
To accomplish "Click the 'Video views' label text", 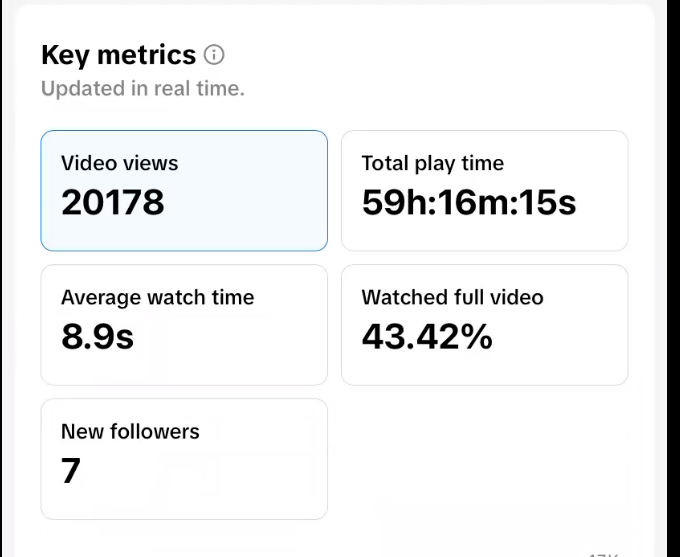I will [x=119, y=163].
